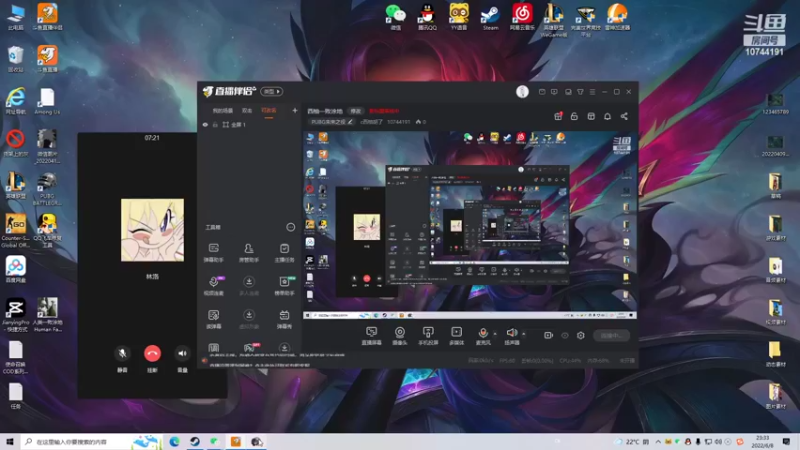Click the funnel filter icon in title bar
The width and height of the screenshot is (800, 450).
[580, 92]
